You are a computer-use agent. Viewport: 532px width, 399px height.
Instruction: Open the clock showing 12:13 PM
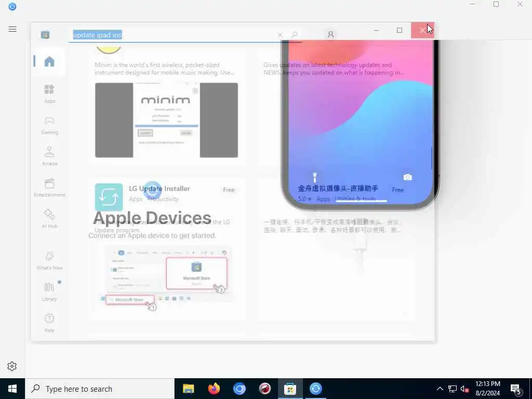click(487, 389)
